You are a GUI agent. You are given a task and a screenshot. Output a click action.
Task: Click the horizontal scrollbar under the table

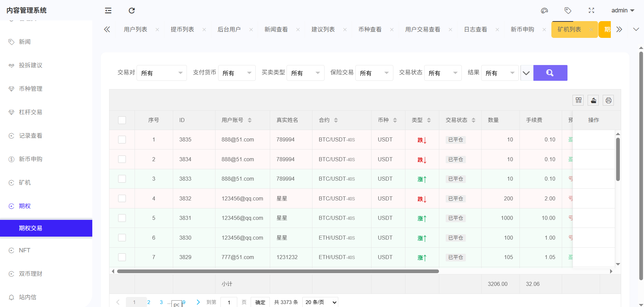tap(278, 271)
